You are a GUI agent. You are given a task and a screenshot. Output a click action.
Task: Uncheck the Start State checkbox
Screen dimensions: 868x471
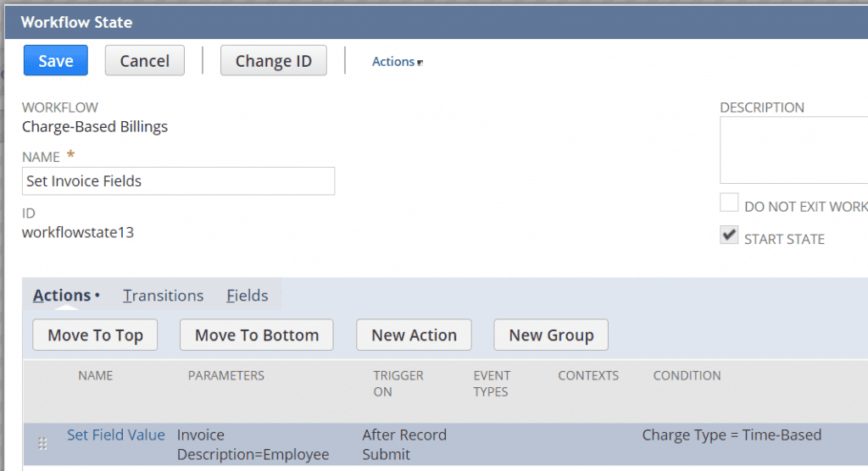[729, 236]
